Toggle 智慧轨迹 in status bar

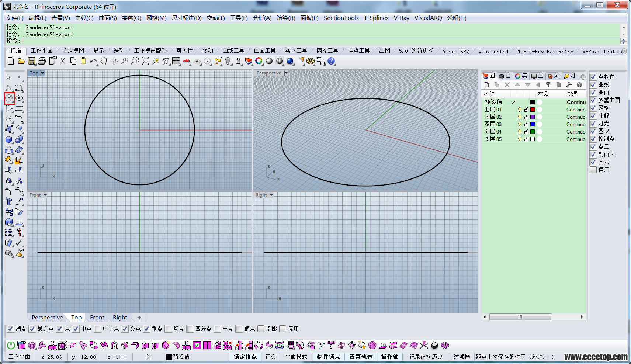click(x=361, y=357)
